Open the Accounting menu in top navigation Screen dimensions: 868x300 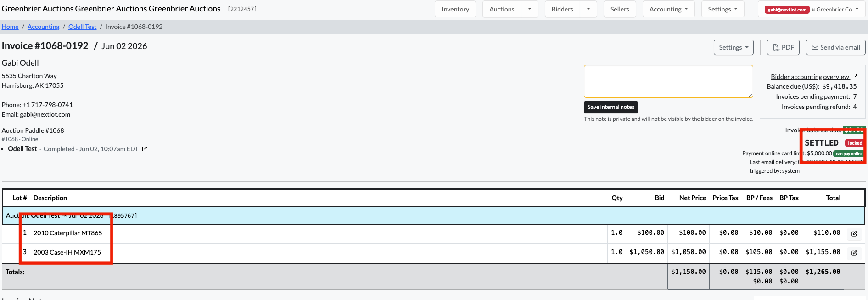pos(669,9)
